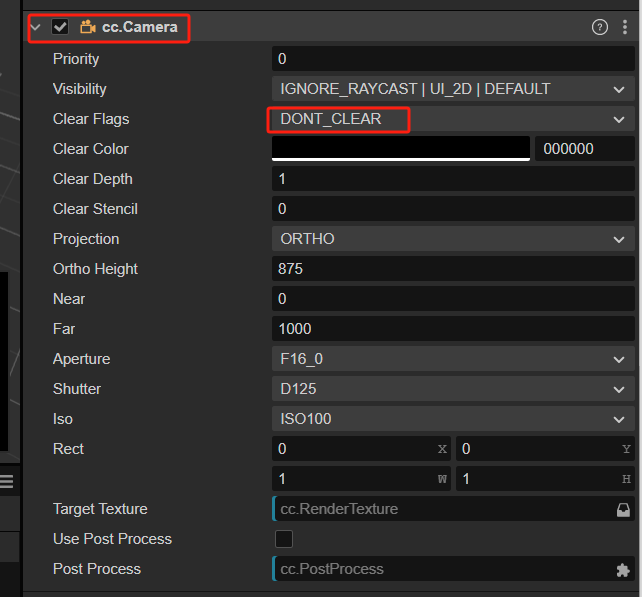642x597 pixels.
Task: Click the Rect property label
Action: coord(68,449)
